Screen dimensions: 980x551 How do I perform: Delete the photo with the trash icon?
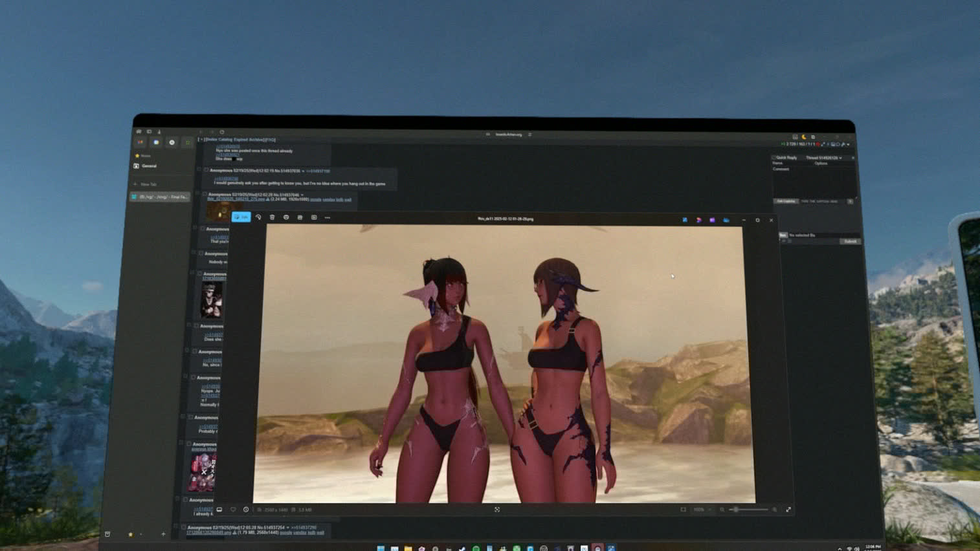coord(272,217)
